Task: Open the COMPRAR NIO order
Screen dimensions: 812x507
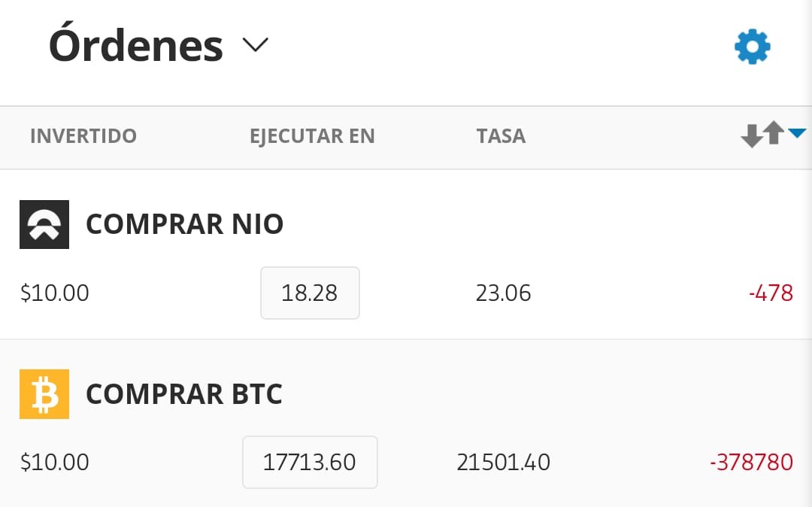Action: tap(184, 224)
